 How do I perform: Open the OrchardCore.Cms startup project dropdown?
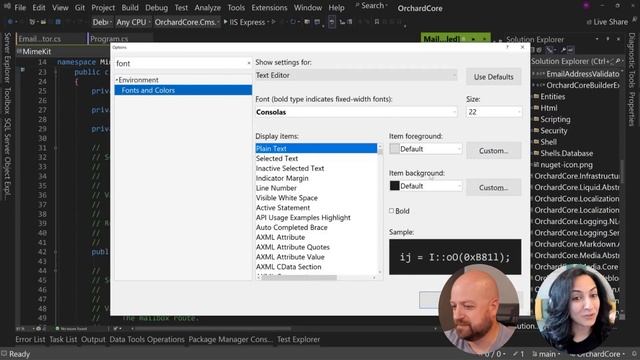pos(187,22)
